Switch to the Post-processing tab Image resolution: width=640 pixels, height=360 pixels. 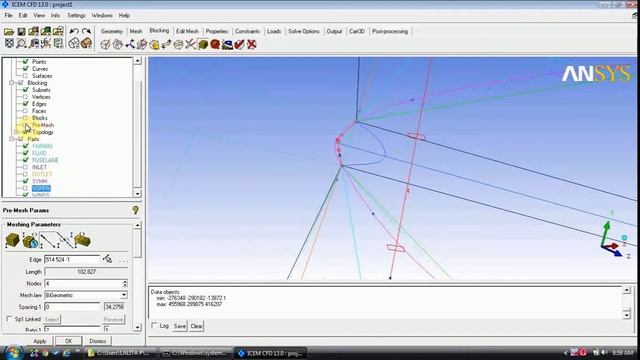click(x=390, y=31)
